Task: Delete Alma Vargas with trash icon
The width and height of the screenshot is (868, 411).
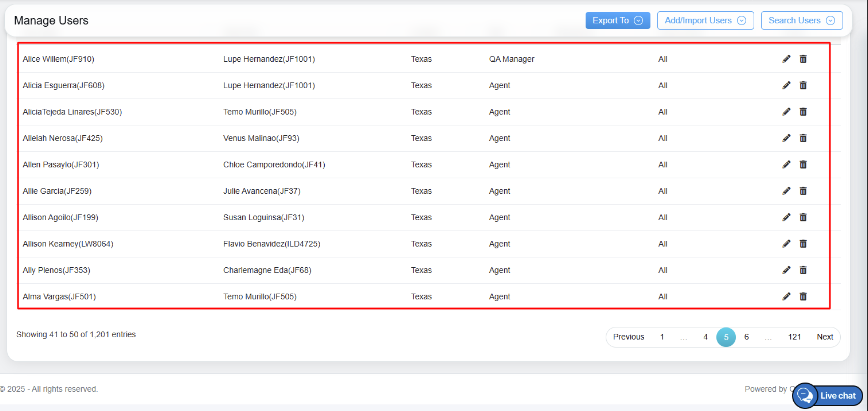Action: click(803, 297)
